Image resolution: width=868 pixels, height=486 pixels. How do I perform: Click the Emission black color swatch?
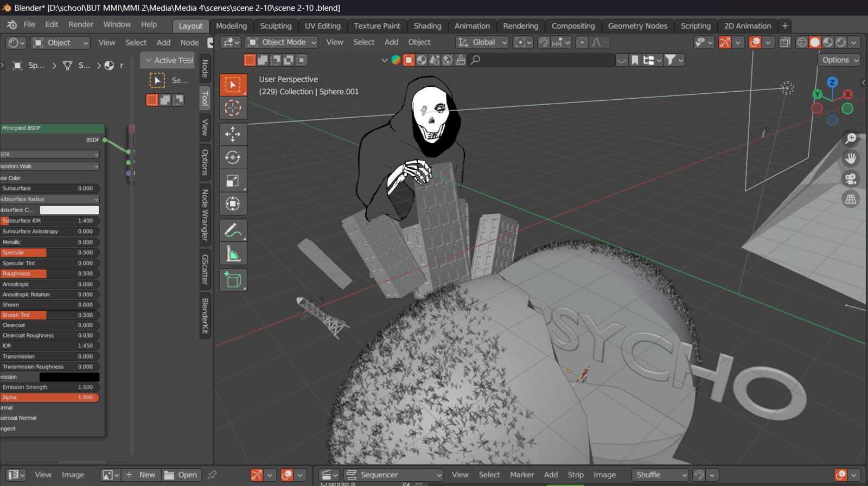[x=69, y=377]
